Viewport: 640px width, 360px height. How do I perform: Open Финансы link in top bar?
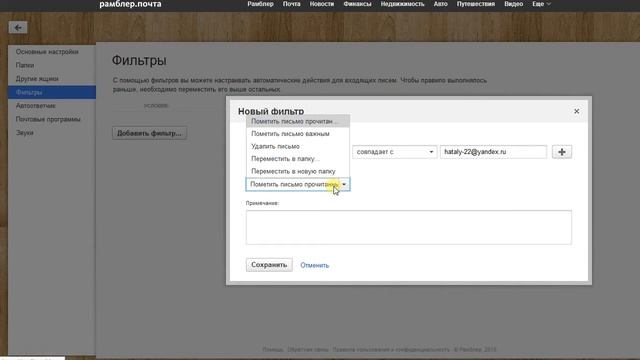[357, 4]
